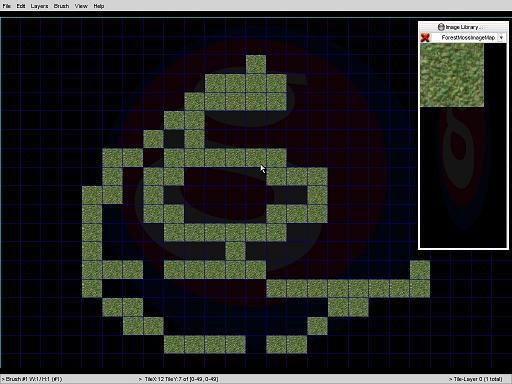This screenshot has height=384, width=512.
Task: Click the Tile-Layer 0 status text
Action: (x=476, y=379)
